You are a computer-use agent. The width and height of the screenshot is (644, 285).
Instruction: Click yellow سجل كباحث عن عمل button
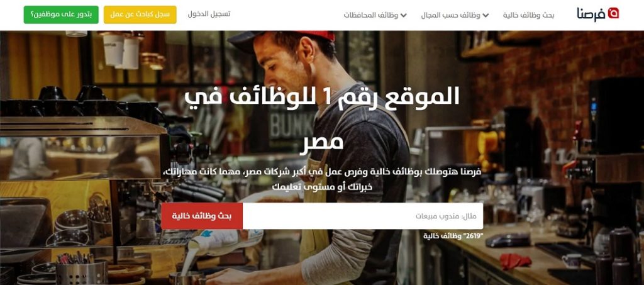pyautogui.click(x=140, y=14)
